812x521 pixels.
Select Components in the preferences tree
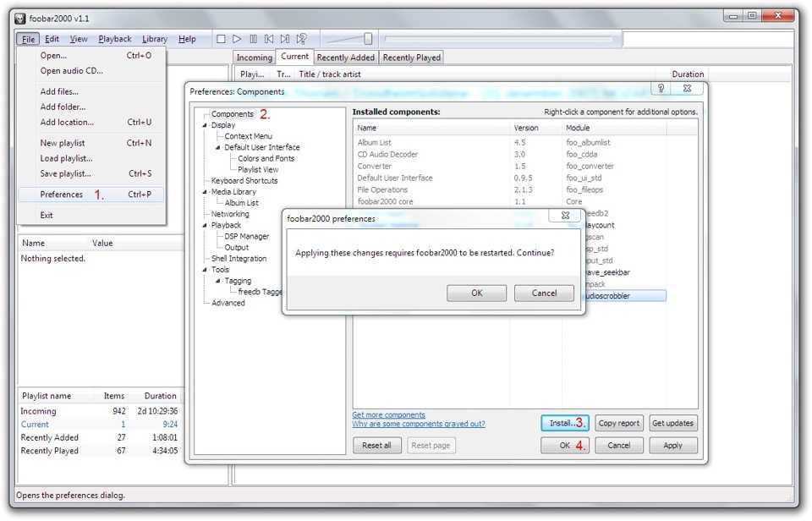pyautogui.click(x=232, y=114)
